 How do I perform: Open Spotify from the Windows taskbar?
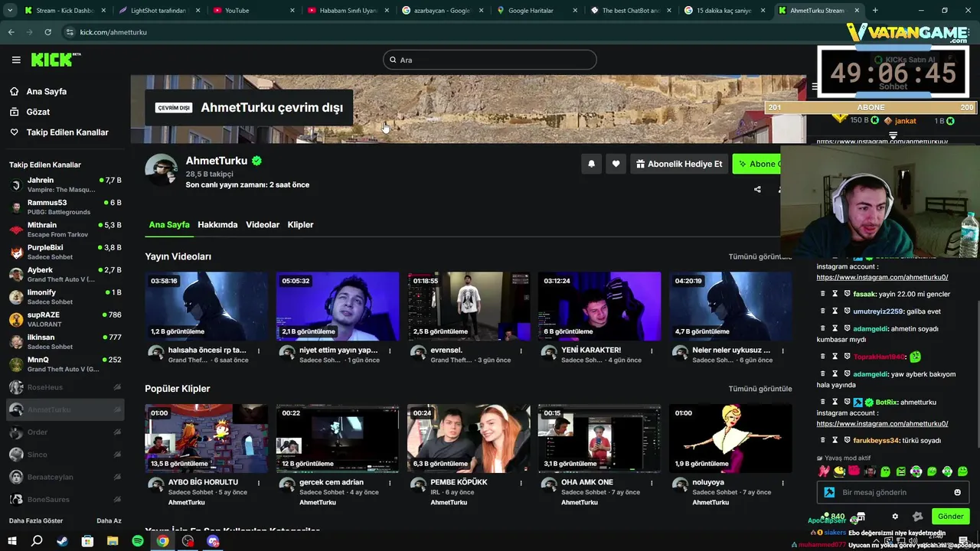click(138, 541)
